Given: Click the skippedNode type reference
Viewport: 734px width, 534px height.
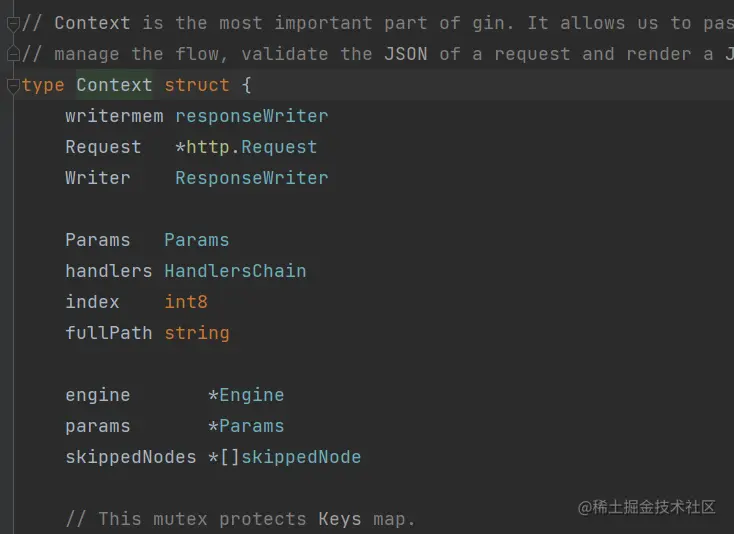Looking at the screenshot, I should pos(301,457).
